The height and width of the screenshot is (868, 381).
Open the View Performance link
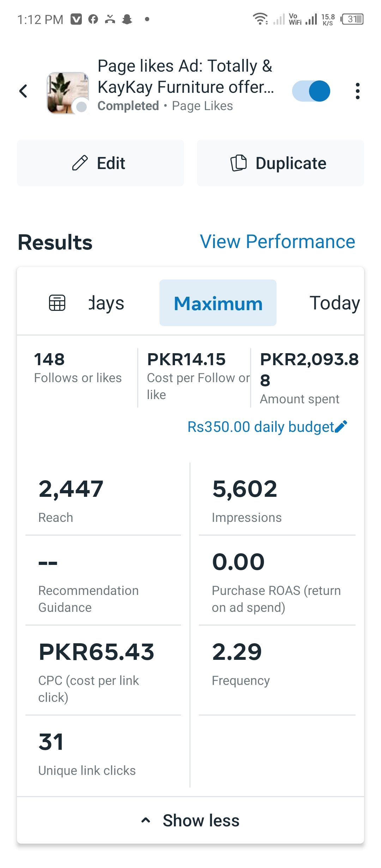coord(277,242)
